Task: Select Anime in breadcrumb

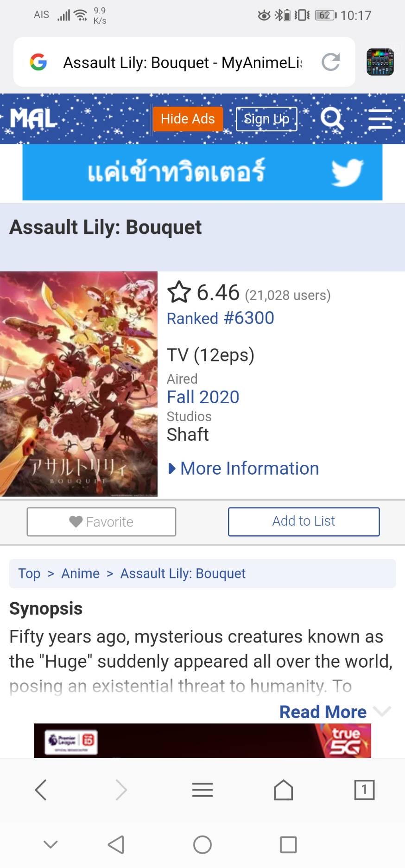Action: click(81, 573)
